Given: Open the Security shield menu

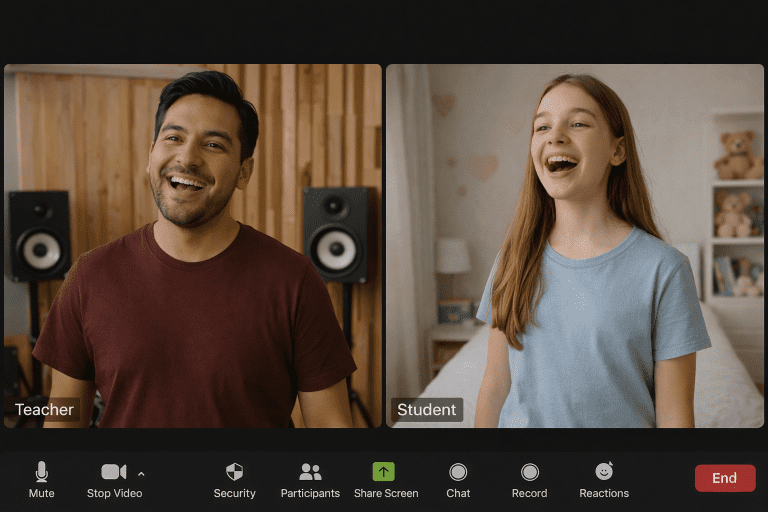Looking at the screenshot, I should pyautogui.click(x=234, y=472).
